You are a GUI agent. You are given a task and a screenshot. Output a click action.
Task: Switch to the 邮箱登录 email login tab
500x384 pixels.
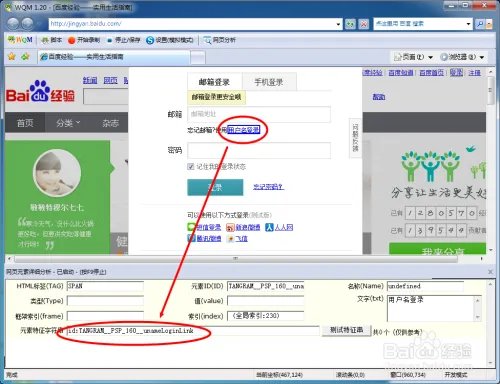[214, 82]
